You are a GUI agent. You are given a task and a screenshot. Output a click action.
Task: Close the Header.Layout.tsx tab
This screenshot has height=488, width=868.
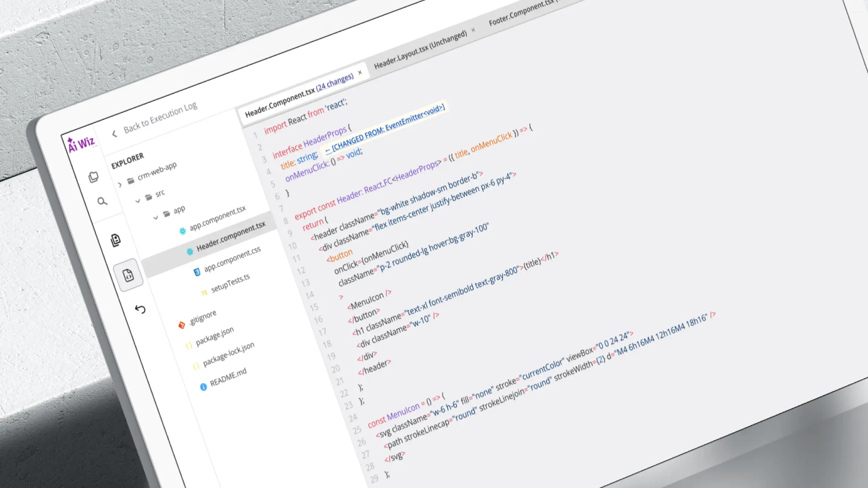tap(473, 30)
